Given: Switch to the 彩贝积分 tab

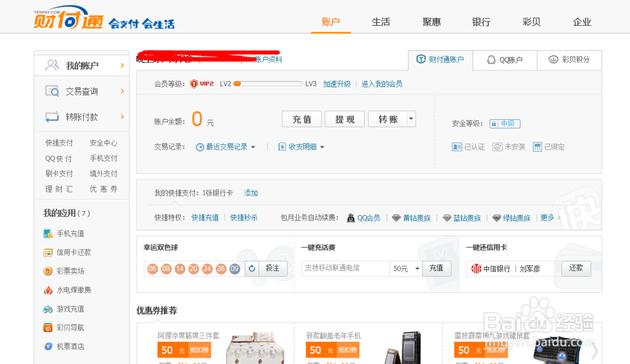Looking at the screenshot, I should [570, 60].
